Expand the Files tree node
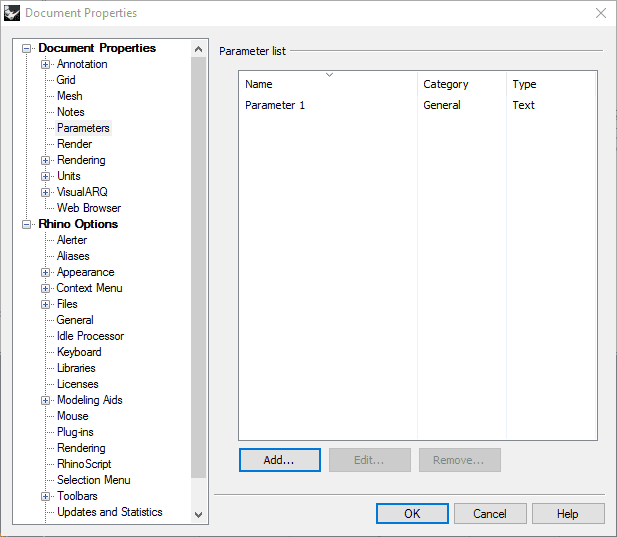Screen dimensions: 617x537 pos(45,304)
